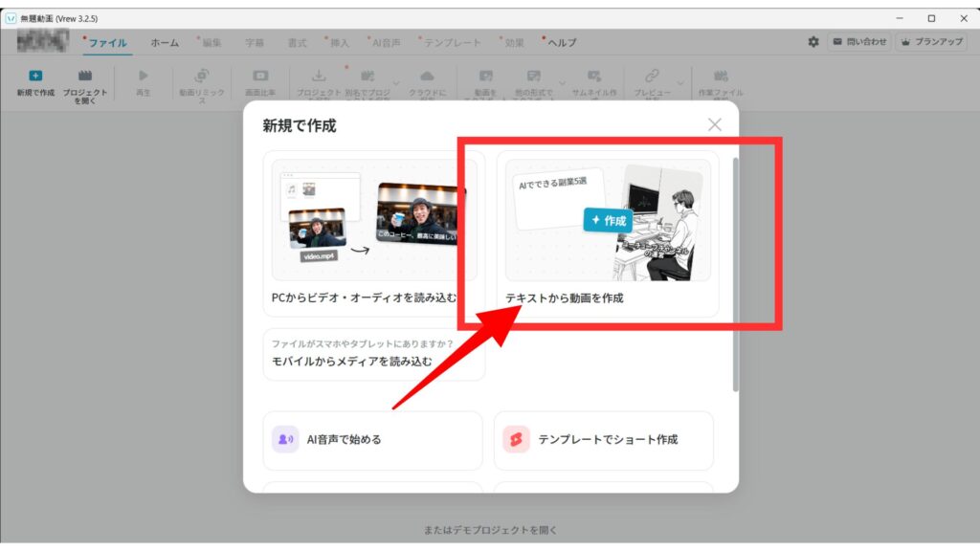Click the 問い合わせ contact button
Screen dimensions: 980x551
pyautogui.click(x=858, y=42)
